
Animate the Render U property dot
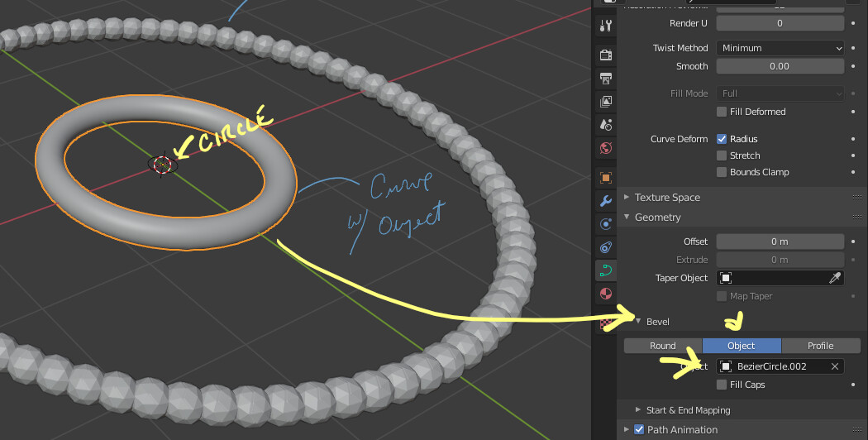(x=853, y=23)
